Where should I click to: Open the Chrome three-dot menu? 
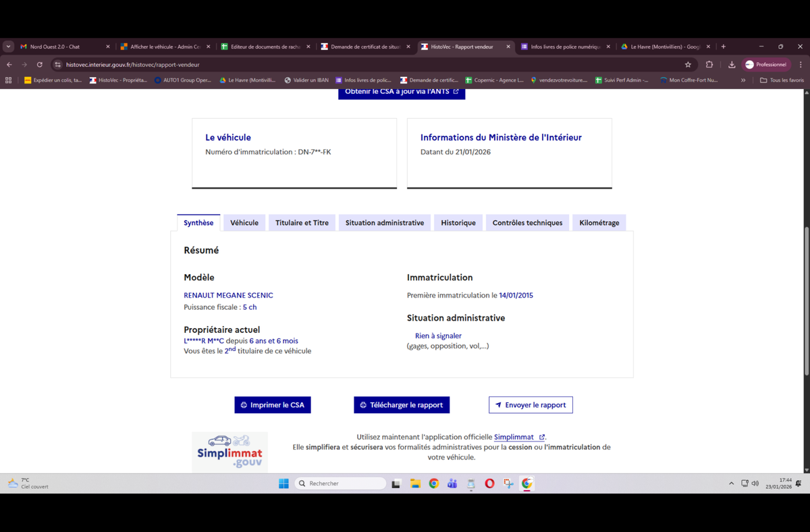[801, 65]
